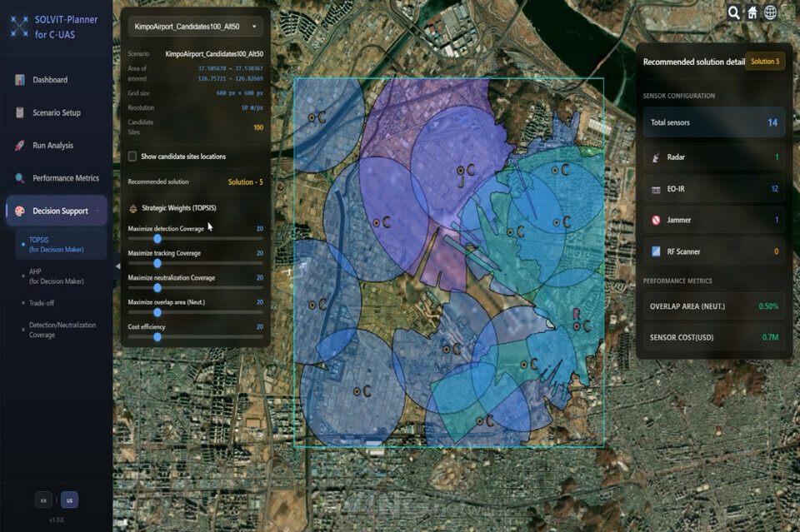Screen dimensions: 800x532
Task: Open the KimpoAirport_Candidates100_Alt50 scenario dropdown
Action: point(195,27)
